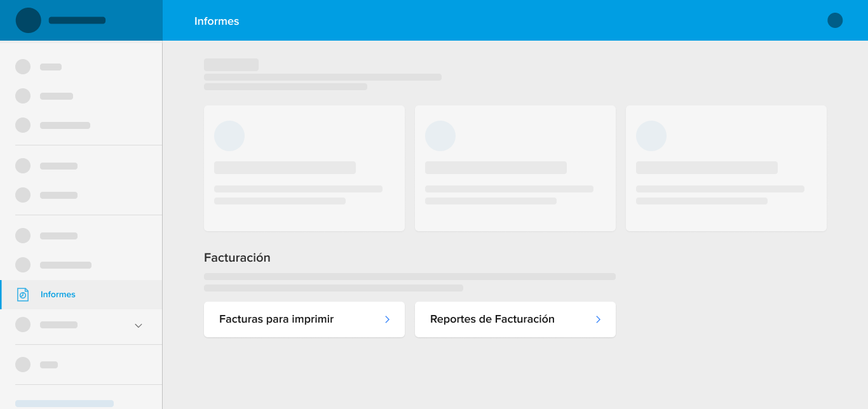This screenshot has height=409, width=868.
Task: Open Facturas para imprimir
Action: [x=304, y=319]
